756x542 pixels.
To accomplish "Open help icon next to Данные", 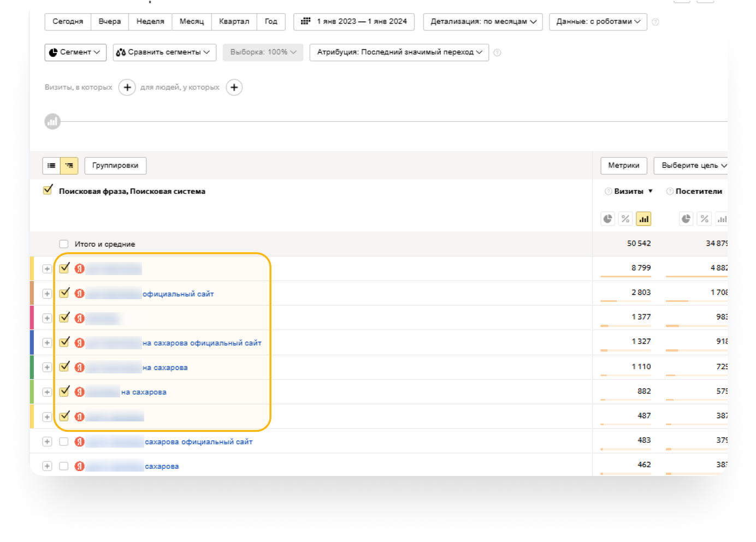I will pyautogui.click(x=655, y=22).
